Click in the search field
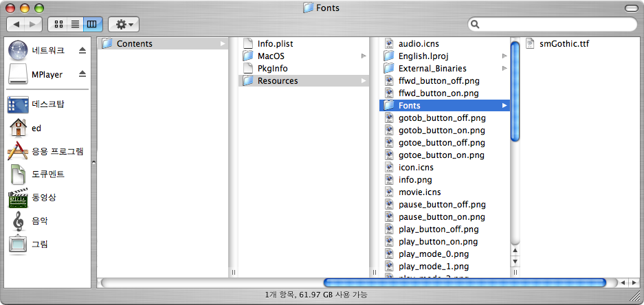This screenshot has width=644, height=305. coord(552,24)
